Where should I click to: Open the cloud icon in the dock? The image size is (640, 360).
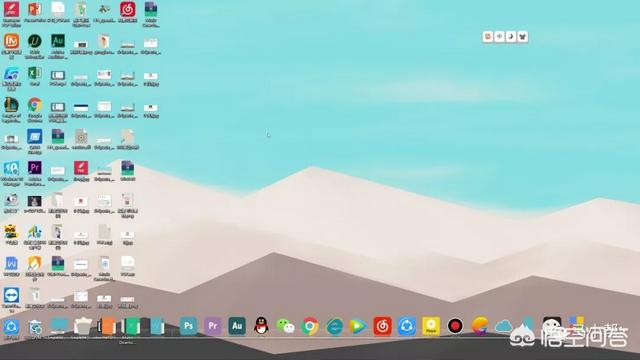pyautogui.click(x=504, y=327)
